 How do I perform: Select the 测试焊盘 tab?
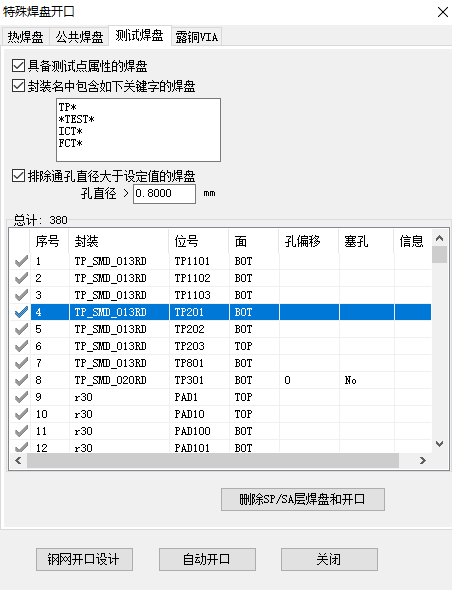point(140,35)
